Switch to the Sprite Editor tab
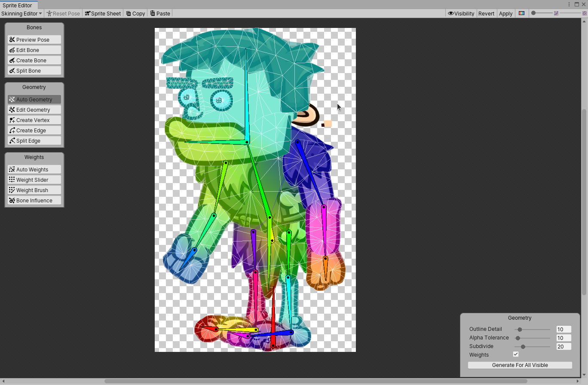 click(x=18, y=5)
